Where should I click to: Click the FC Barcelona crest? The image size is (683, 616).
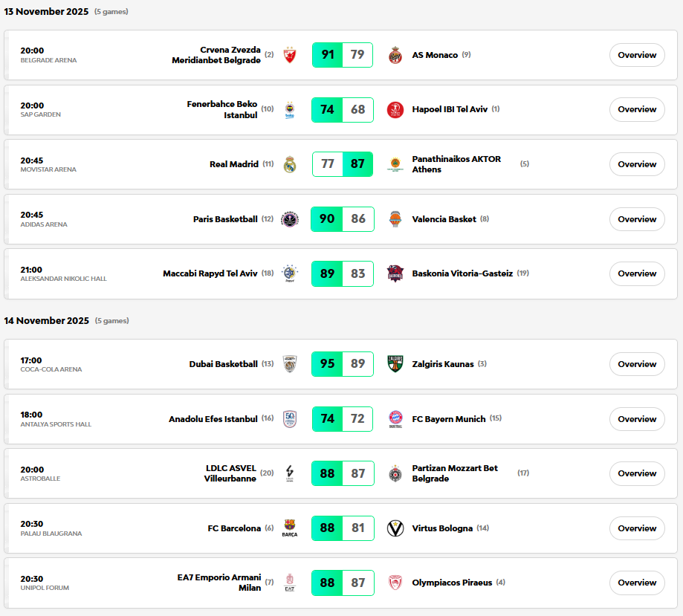click(290, 528)
